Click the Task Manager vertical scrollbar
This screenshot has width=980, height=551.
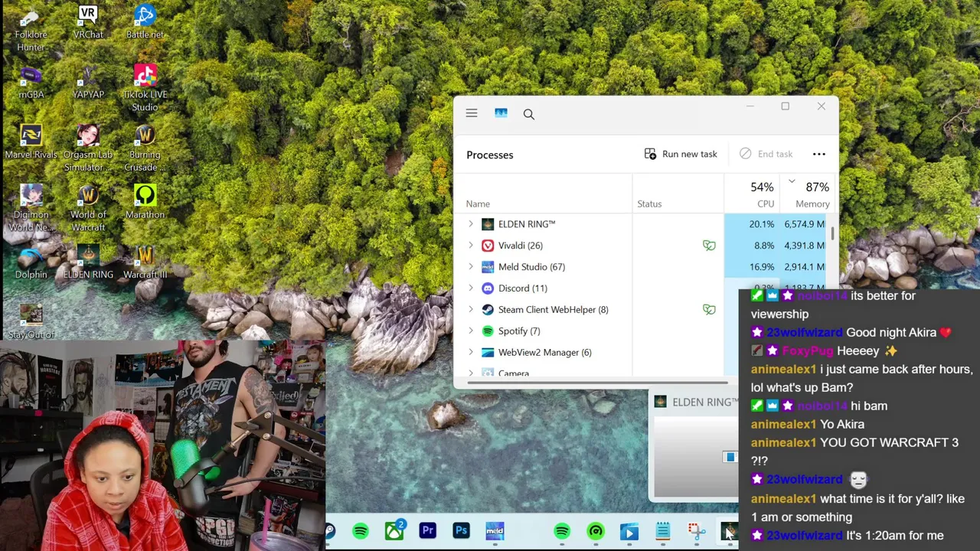832,233
